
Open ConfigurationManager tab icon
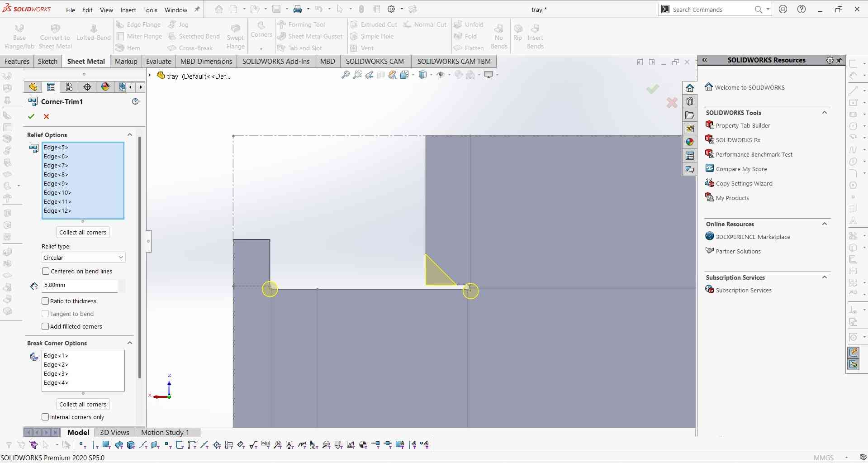click(69, 87)
